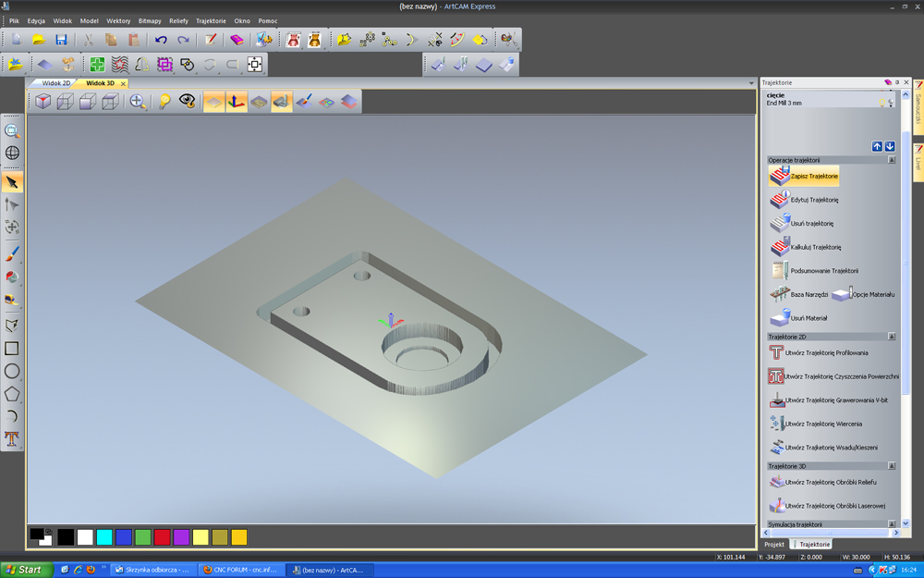
Task: Select the polygon drawing tool
Action: [12, 394]
